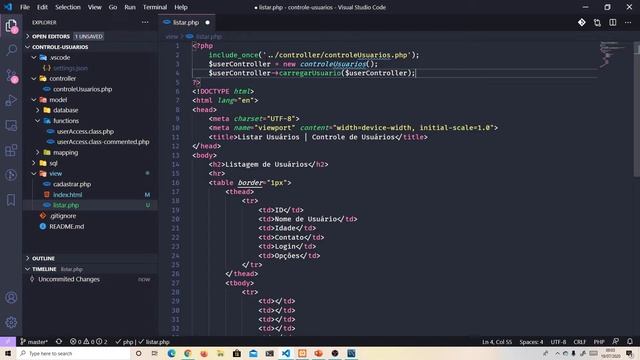
Task: Switch to Visual Studio Code in taskbar
Action: click(x=286, y=353)
